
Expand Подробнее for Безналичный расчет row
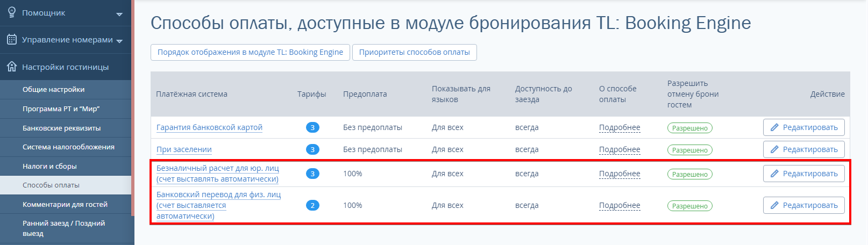[x=620, y=174]
